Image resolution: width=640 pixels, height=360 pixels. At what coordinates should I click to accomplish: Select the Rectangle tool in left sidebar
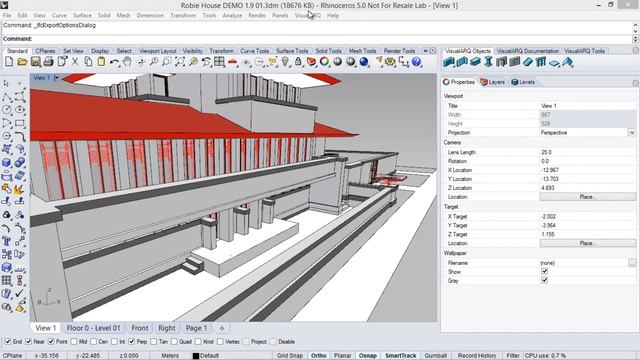(20, 123)
